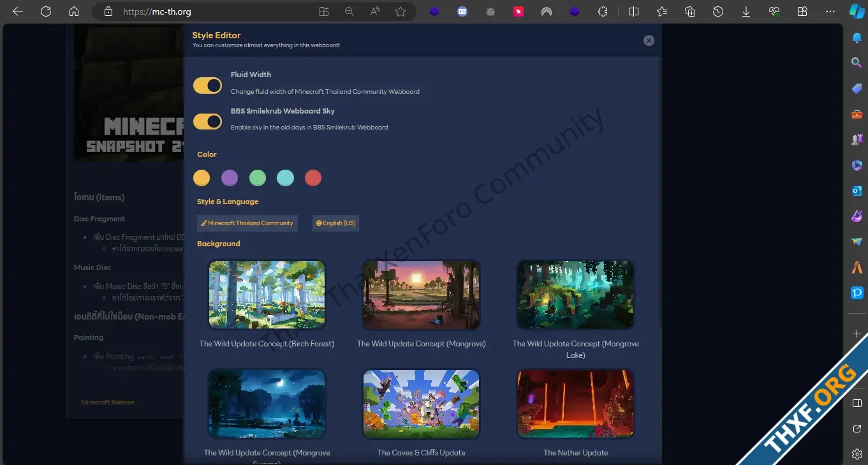Viewport: 868px width, 465px height.
Task: Open the sidebar tools briefcase
Action: (x=857, y=114)
